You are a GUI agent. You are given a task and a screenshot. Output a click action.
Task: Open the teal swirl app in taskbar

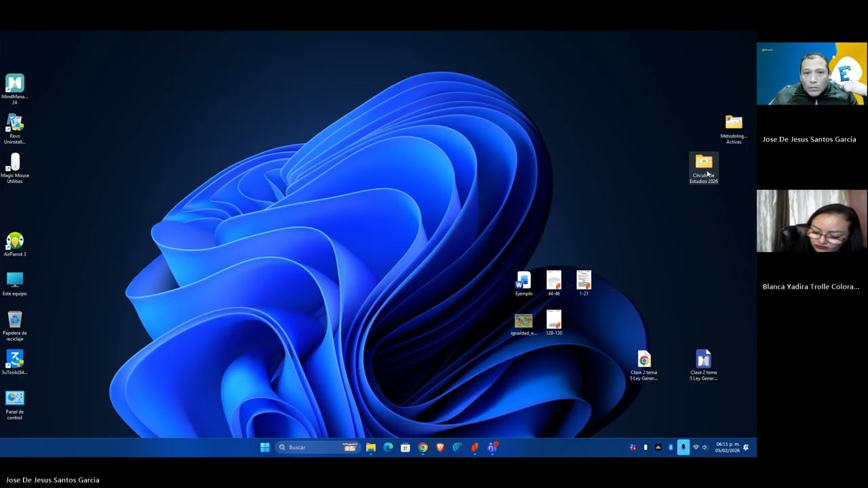458,447
